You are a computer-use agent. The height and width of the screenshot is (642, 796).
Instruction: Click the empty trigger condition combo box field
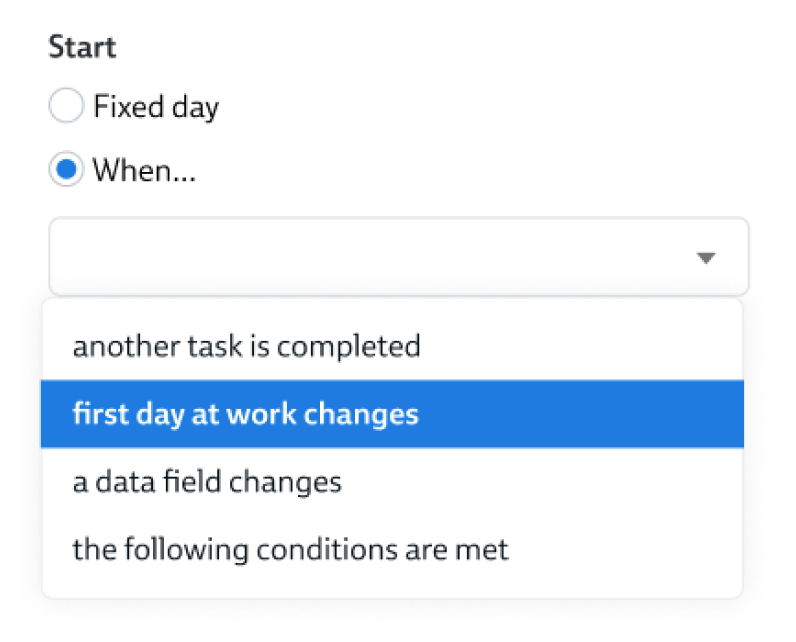click(x=370, y=258)
